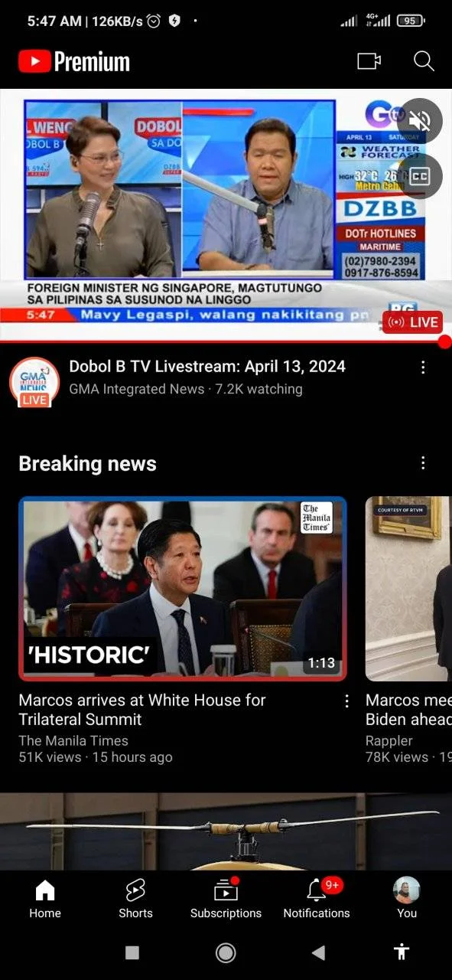Tap Android home circle button
The height and width of the screenshot is (980, 452).
(x=226, y=952)
